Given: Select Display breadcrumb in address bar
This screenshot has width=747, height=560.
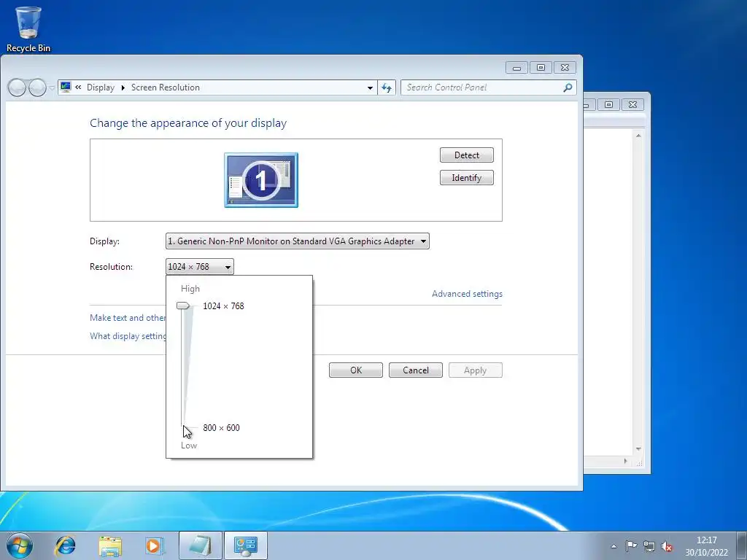Looking at the screenshot, I should point(101,87).
